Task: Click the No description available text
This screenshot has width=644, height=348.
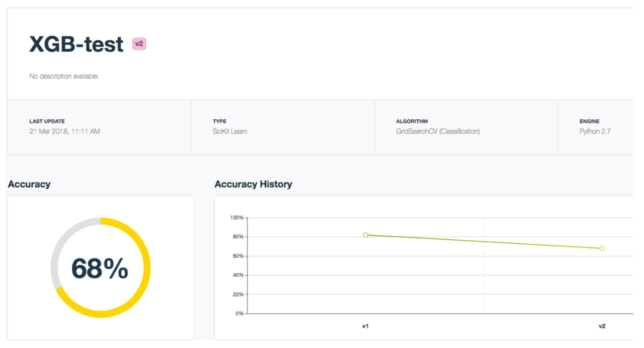Action: 64,76
